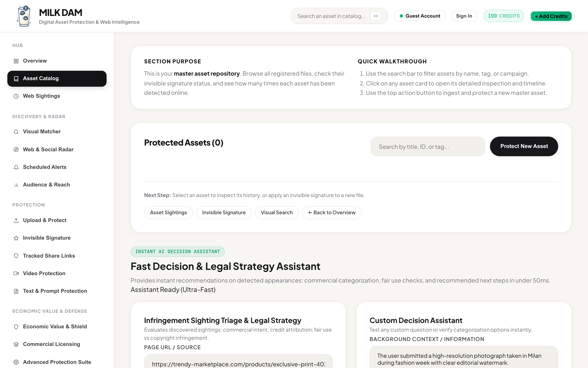Focus the top catalog search field
This screenshot has height=368, width=588.
point(339,16)
